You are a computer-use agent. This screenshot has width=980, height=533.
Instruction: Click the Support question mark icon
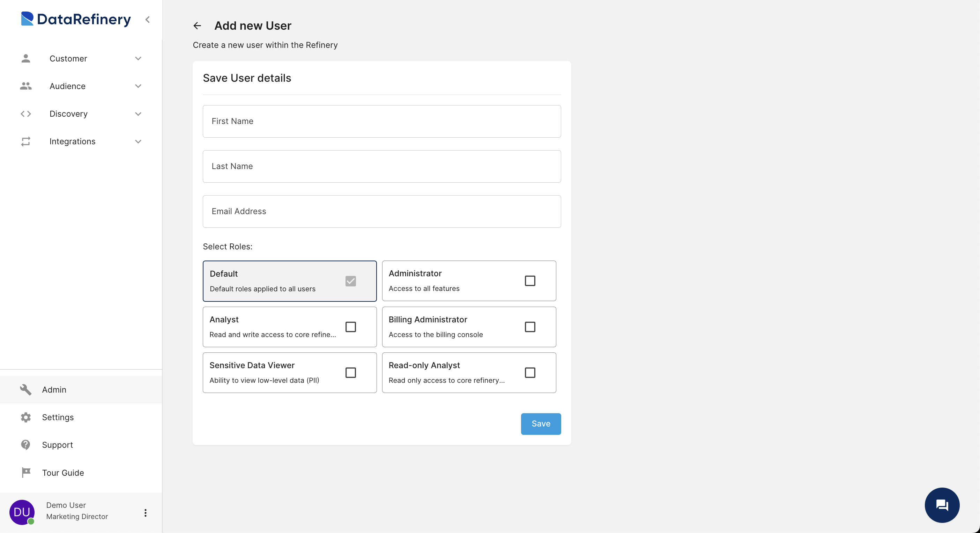coord(25,445)
